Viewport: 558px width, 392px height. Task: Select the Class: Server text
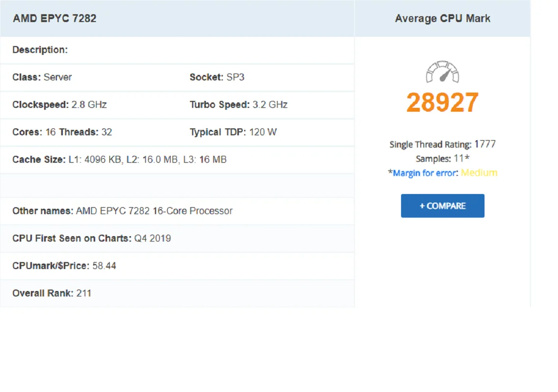(42, 77)
